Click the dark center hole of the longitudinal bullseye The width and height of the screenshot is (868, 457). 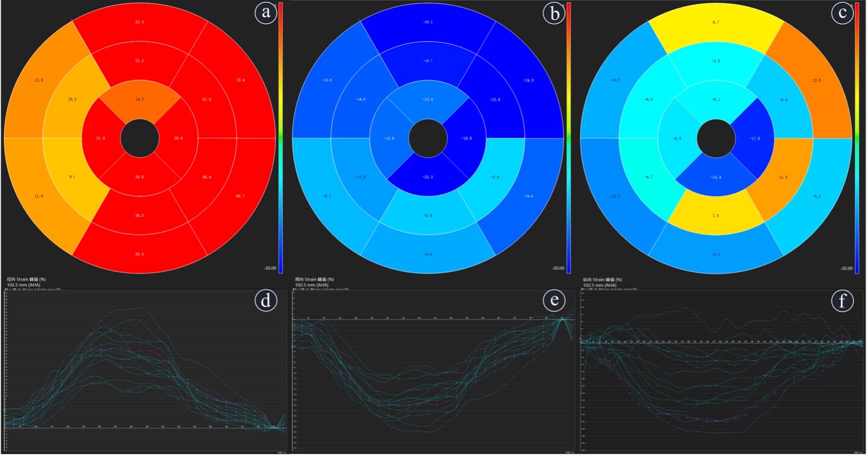coord(716,138)
